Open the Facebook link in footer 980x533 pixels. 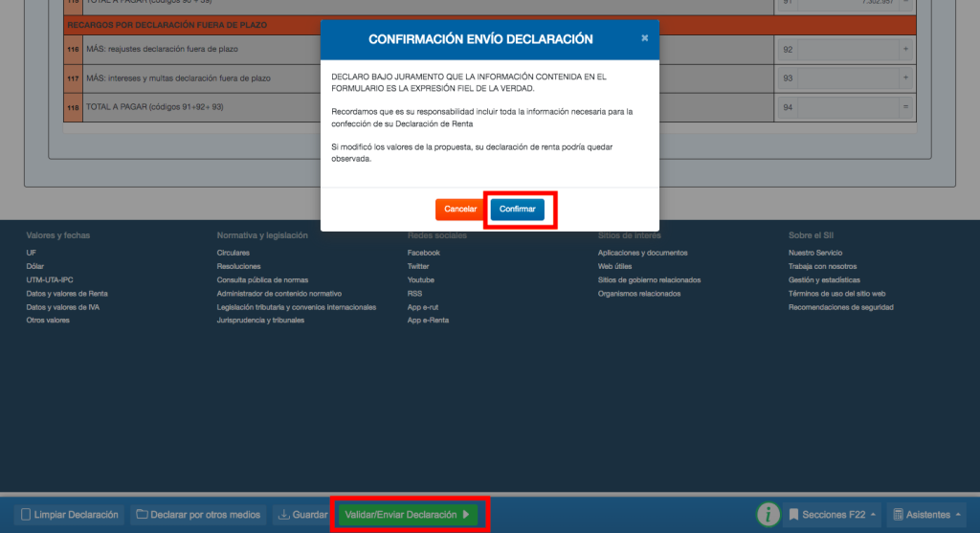[424, 253]
